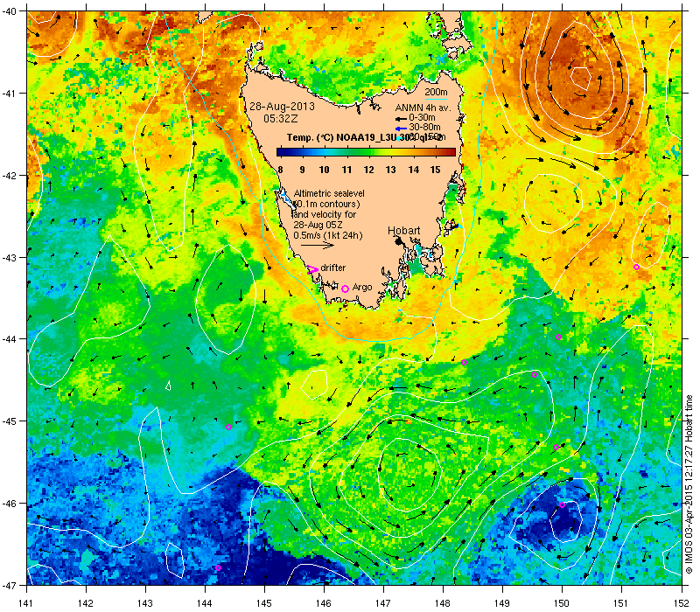Click Argo float marker near 149.9E, 45.3S
The height and width of the screenshot is (612, 700).
(556, 448)
